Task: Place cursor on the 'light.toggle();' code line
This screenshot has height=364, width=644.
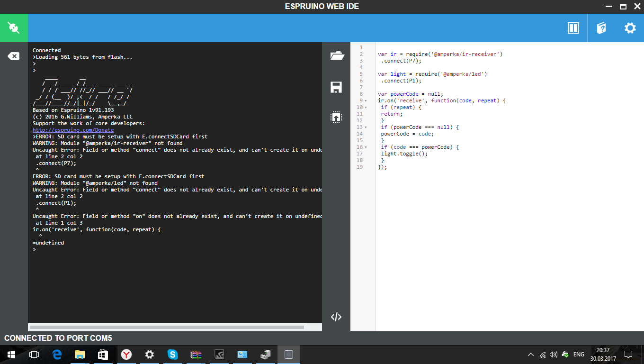Action: point(404,154)
